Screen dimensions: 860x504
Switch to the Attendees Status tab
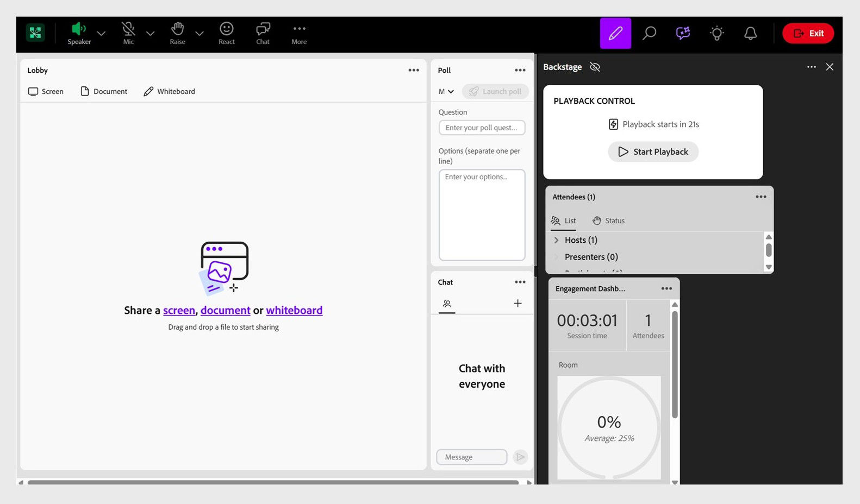pyautogui.click(x=608, y=220)
